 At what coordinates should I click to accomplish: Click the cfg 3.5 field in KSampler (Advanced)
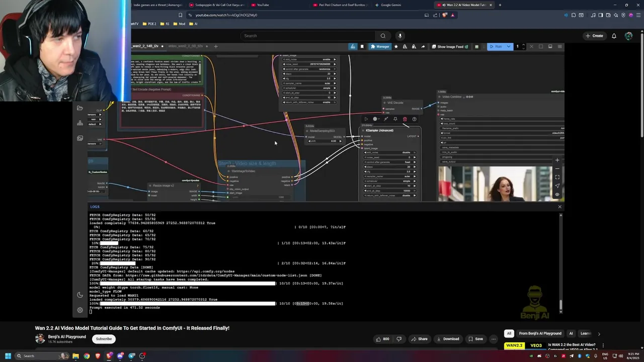(390, 171)
